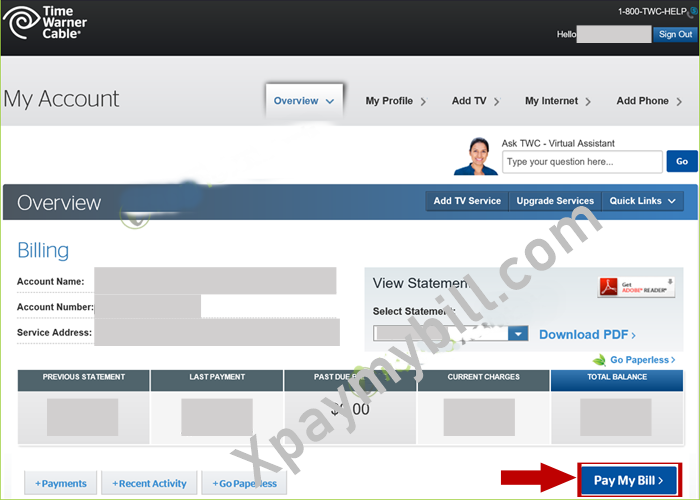The image size is (700, 503).
Task: Click the Pay My Bill button
Action: [629, 480]
